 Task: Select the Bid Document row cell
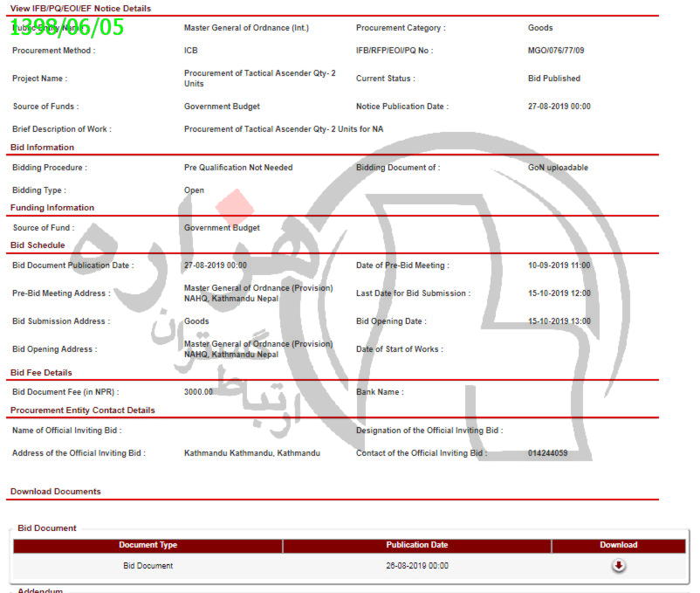(148, 566)
